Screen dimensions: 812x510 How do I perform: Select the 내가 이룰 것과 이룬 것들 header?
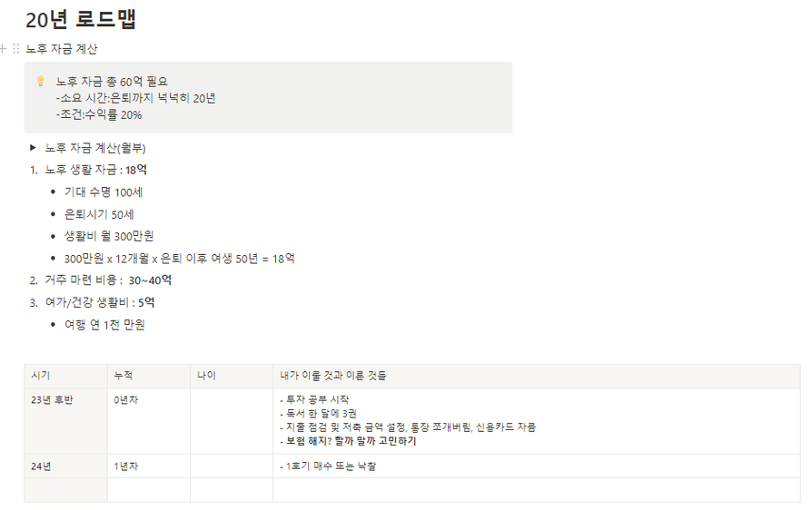tap(537, 376)
